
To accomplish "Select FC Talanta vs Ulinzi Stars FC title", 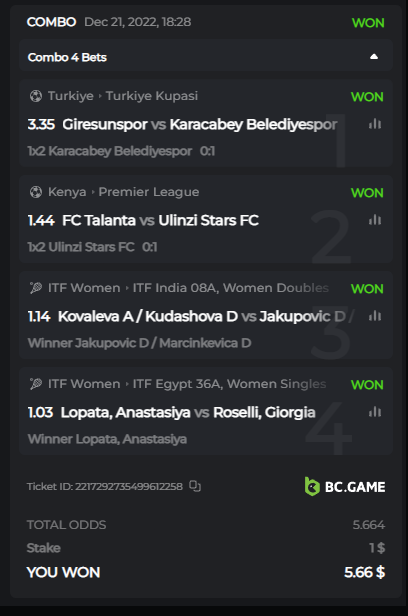I will [160, 220].
